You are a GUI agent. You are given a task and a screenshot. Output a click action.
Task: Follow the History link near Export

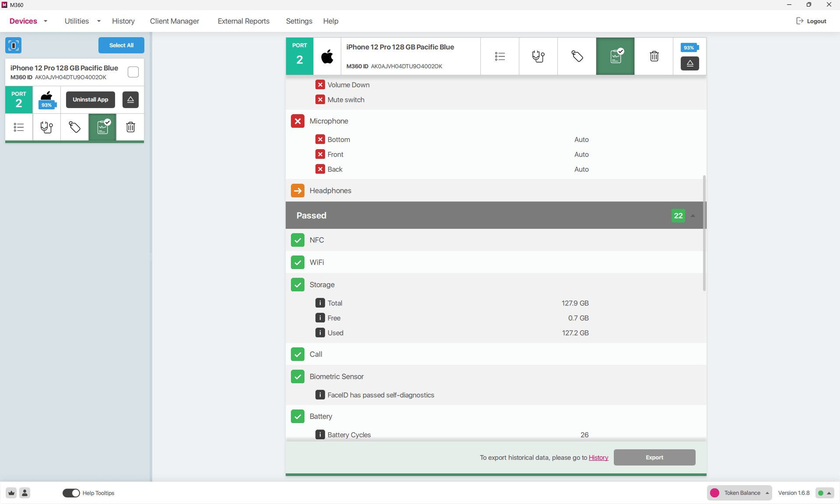[598, 458]
